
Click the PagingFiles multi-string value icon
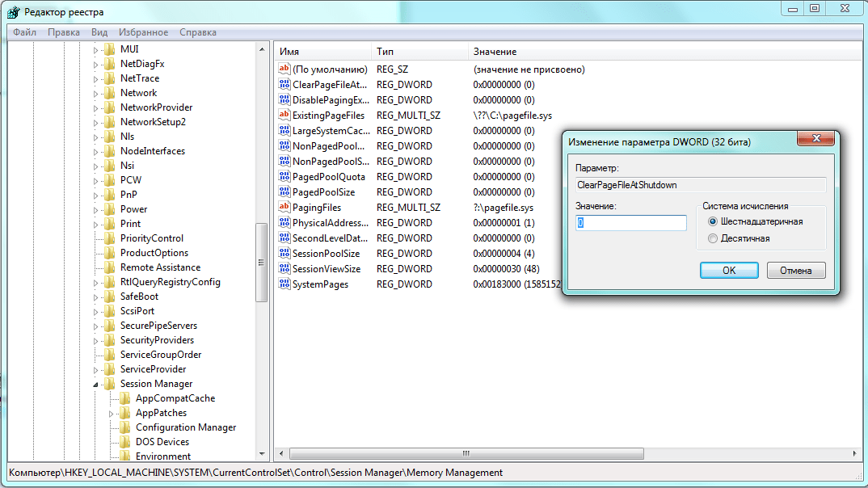coord(284,208)
